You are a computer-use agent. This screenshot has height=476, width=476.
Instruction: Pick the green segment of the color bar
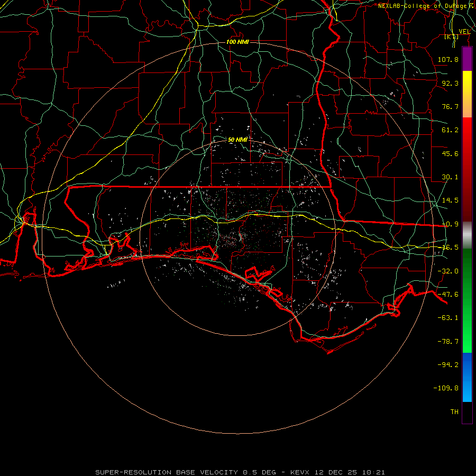[467, 300]
